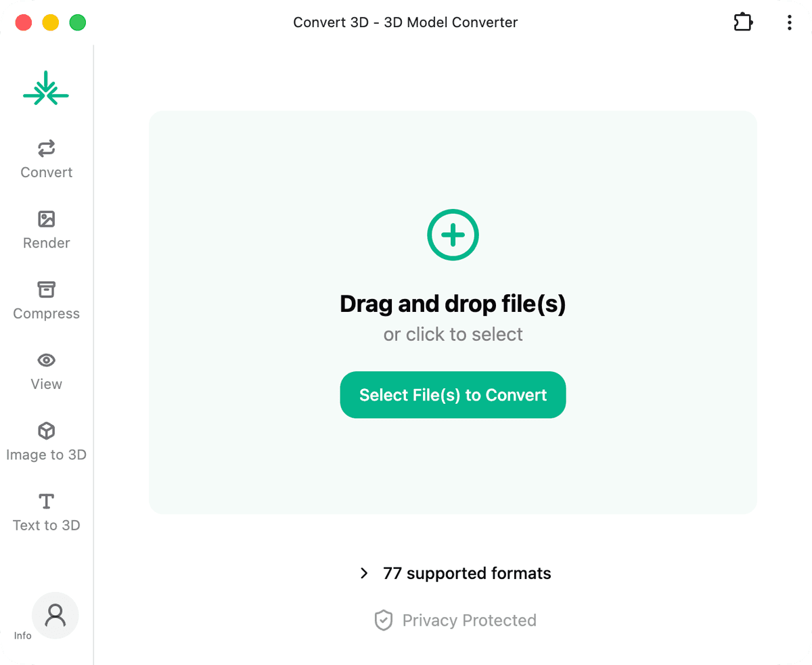Click the drag and drop file area
This screenshot has height=665, width=812.
point(453,311)
